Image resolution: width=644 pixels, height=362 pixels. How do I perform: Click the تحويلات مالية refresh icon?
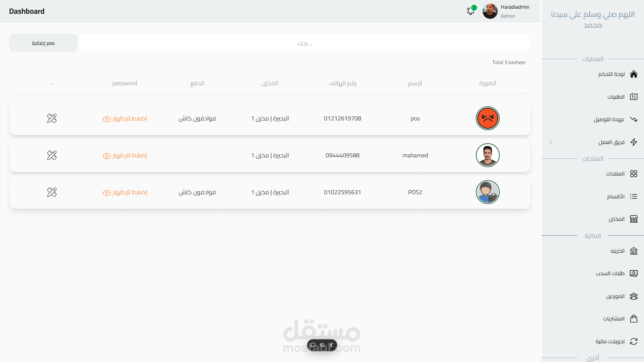coord(634,342)
